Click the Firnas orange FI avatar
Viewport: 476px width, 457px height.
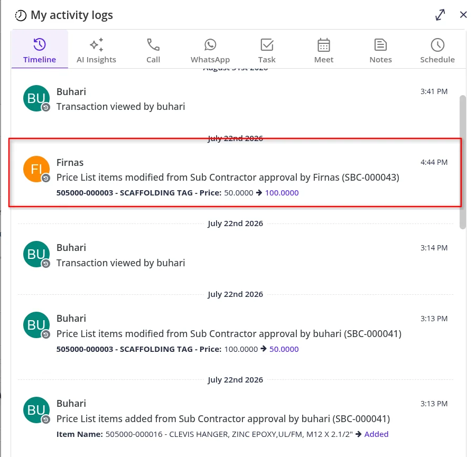coord(36,169)
